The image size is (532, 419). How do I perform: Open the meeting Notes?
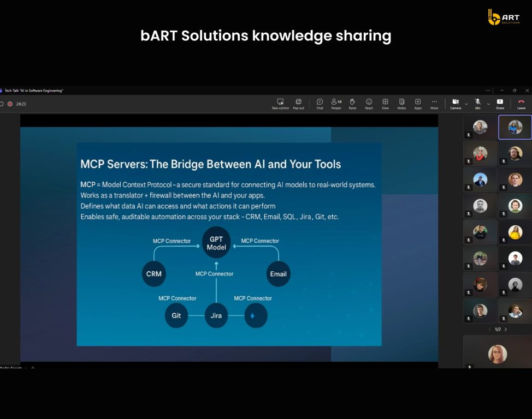[401, 104]
